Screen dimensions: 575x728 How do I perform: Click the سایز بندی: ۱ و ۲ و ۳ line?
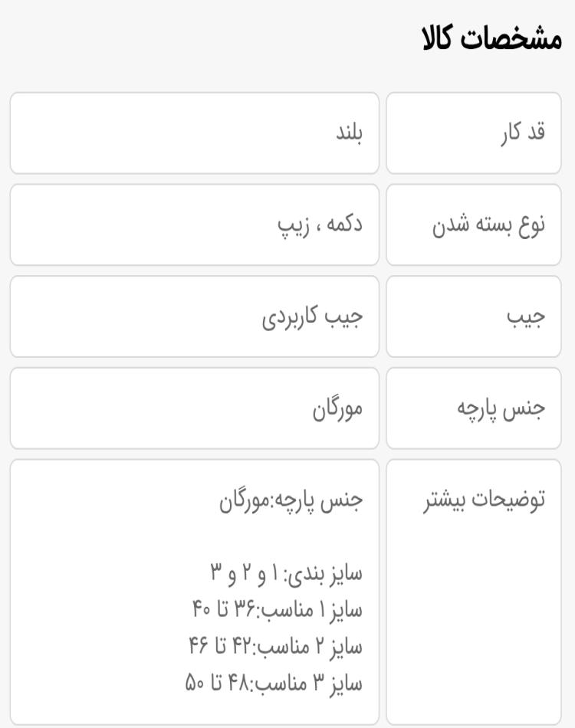[x=286, y=574]
